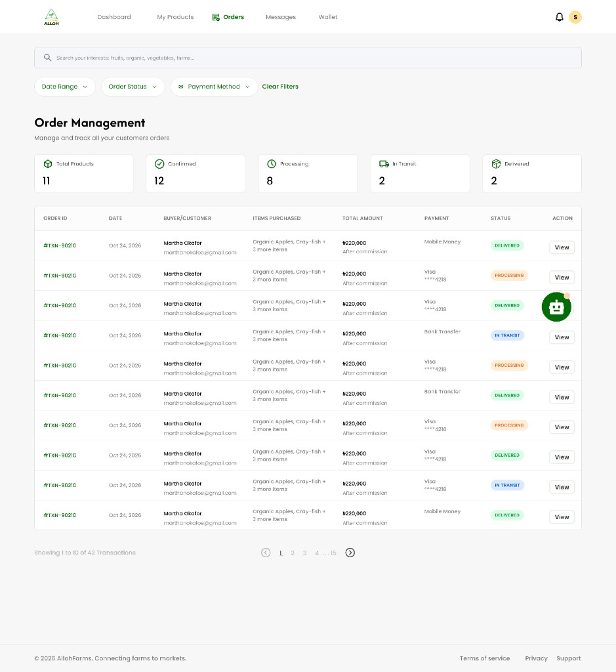Select the Processing summary card

(x=308, y=173)
